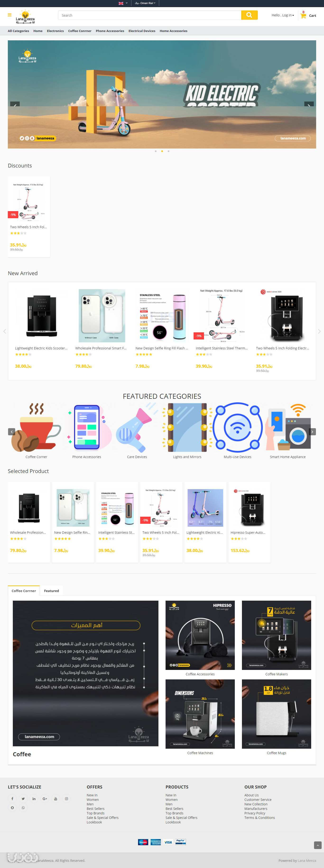Click the back-to-top arrow button
The width and height of the screenshot is (324, 868).
click(318, 845)
